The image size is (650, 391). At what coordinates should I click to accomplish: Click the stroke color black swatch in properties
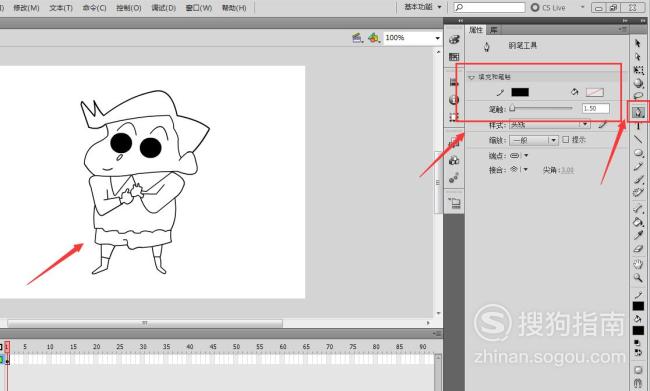click(x=520, y=92)
